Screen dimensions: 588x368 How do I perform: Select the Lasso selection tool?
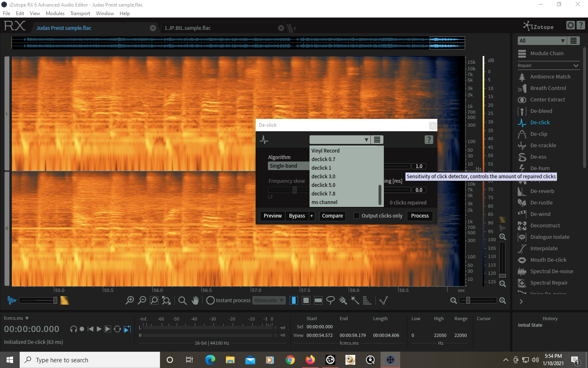[330, 301]
